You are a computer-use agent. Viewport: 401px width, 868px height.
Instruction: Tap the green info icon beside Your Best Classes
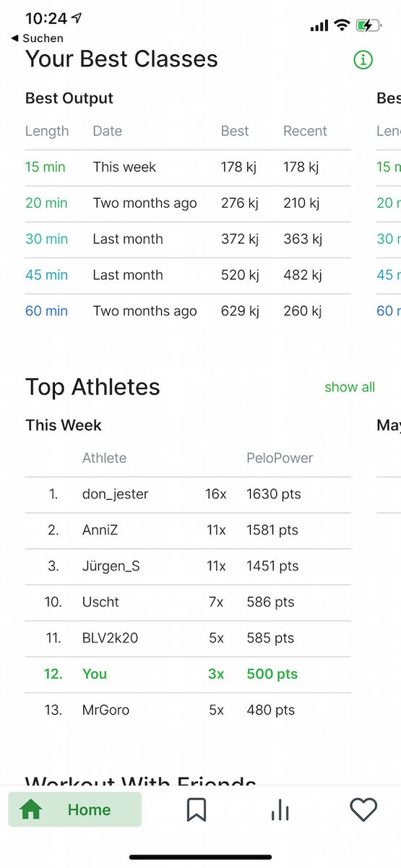click(363, 60)
